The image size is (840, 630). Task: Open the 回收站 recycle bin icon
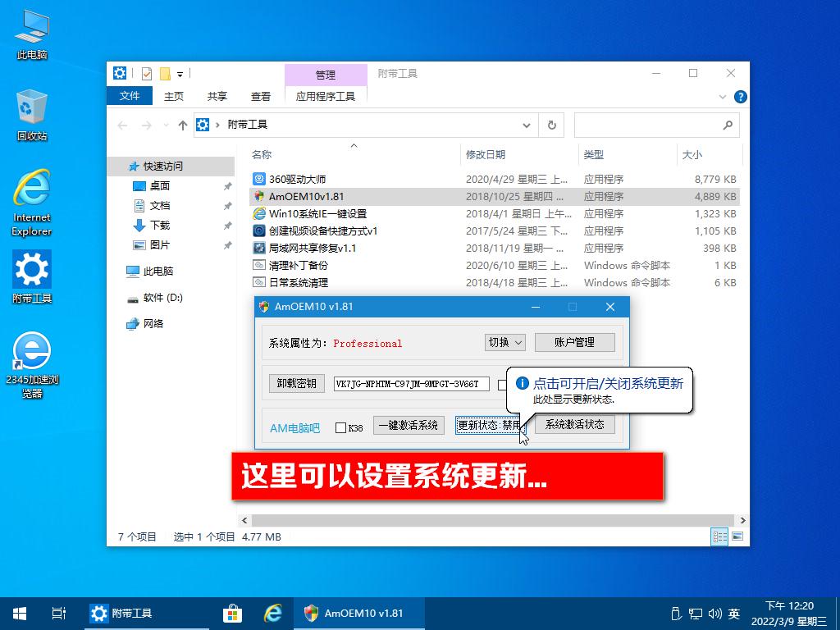tap(32, 115)
